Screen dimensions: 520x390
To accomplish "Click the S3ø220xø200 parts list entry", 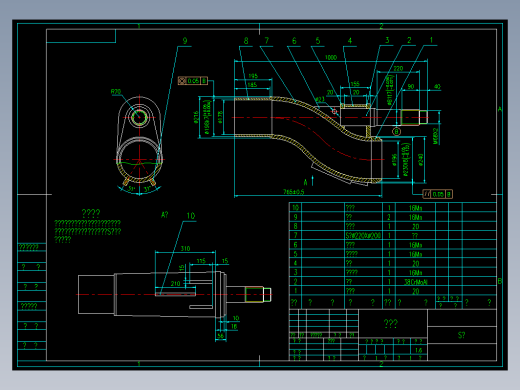I will (363, 236).
